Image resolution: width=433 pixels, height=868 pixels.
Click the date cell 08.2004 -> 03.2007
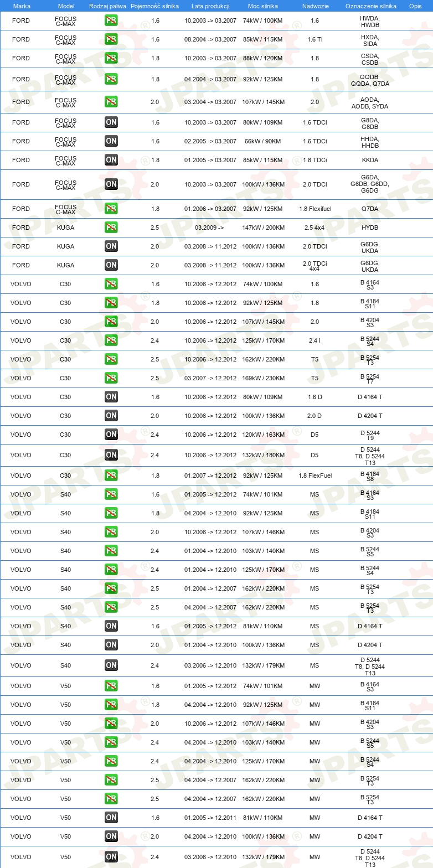click(x=210, y=40)
